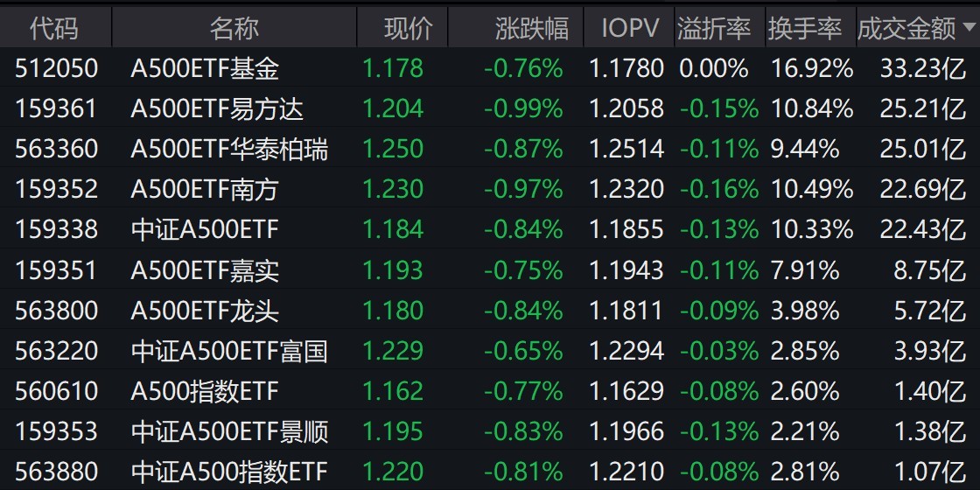Click the 中证A500ETF富国 name
The height and width of the screenshot is (490, 980).
click(229, 351)
